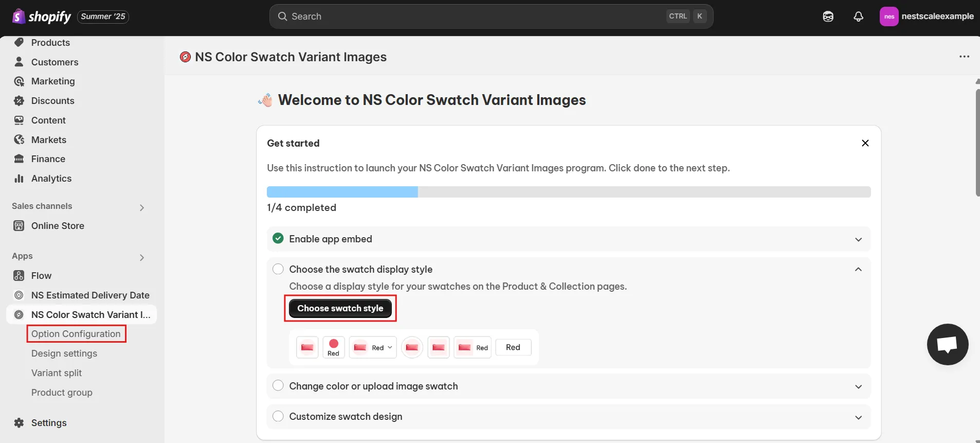Open Discounts page

(x=53, y=101)
